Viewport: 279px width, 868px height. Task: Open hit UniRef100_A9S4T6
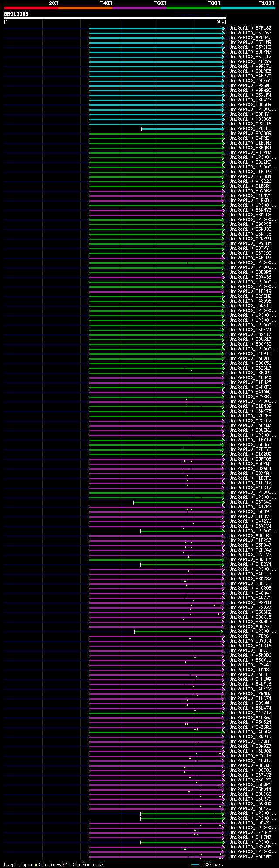point(250,124)
